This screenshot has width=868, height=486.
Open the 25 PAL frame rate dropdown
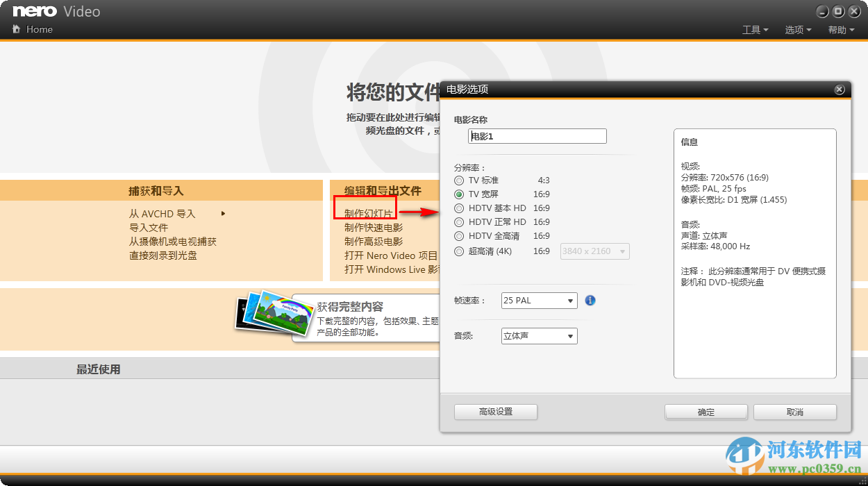[x=539, y=300]
